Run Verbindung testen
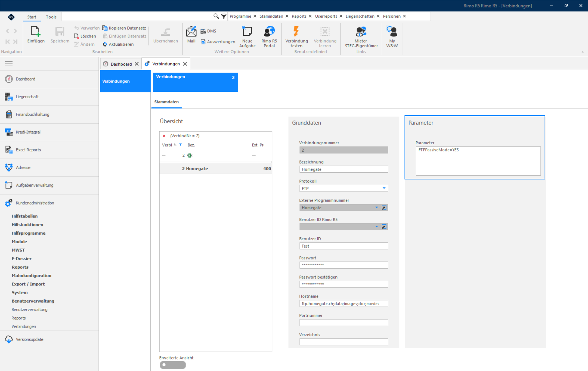 [296, 37]
